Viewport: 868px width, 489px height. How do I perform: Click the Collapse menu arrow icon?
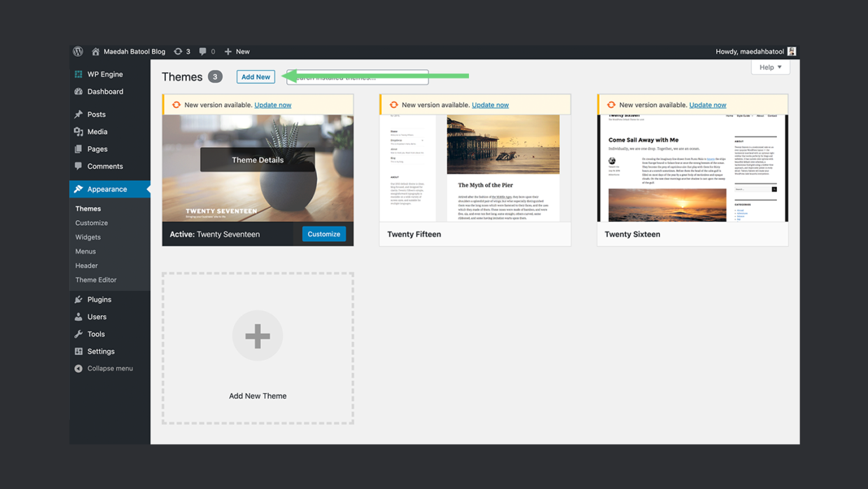[x=78, y=369]
